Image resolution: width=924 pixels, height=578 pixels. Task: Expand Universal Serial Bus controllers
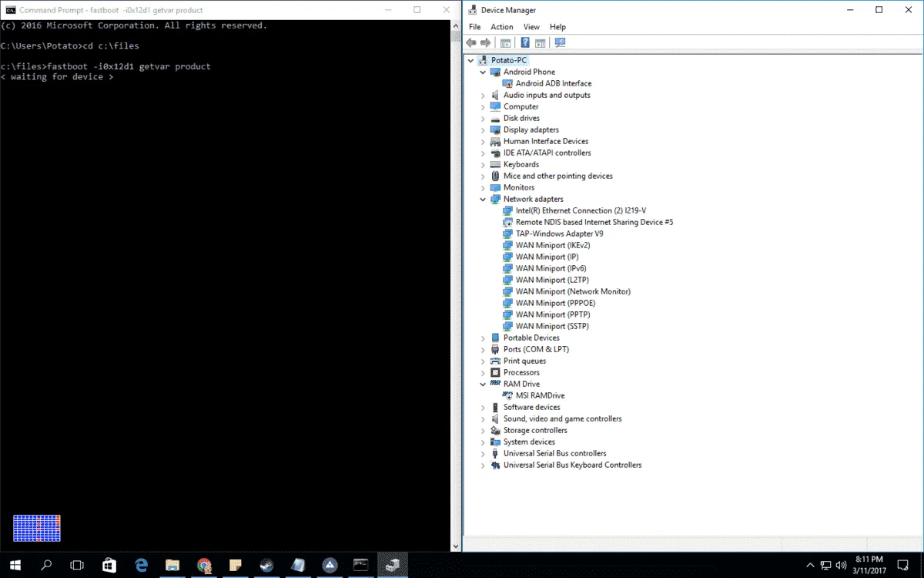pyautogui.click(x=483, y=453)
